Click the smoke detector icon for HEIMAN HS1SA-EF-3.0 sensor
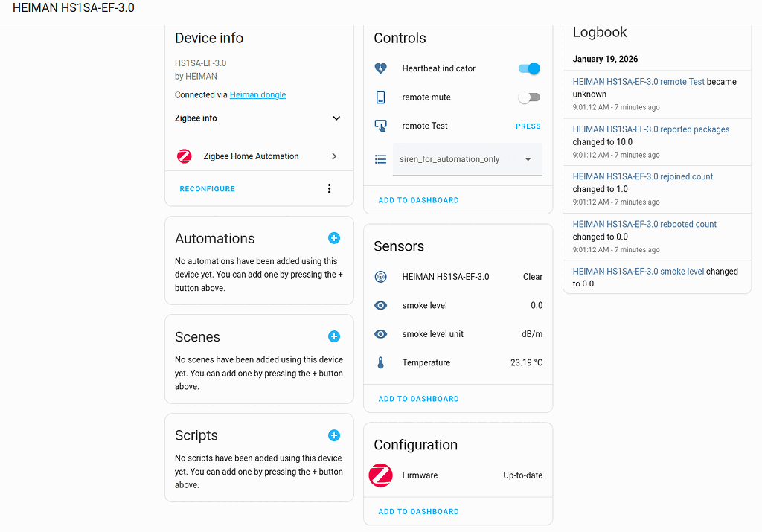The height and width of the screenshot is (532, 762). [380, 277]
